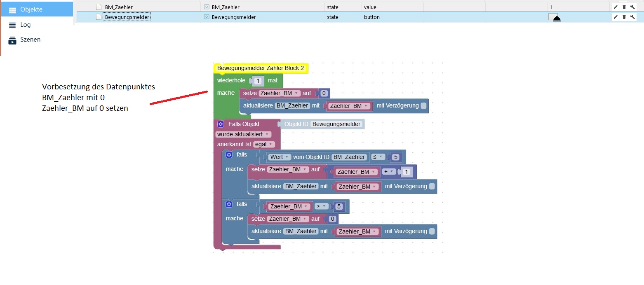Screen dimensions: 644x285
Task: Open the ≤ comparison operator dropdown
Action: click(x=378, y=157)
